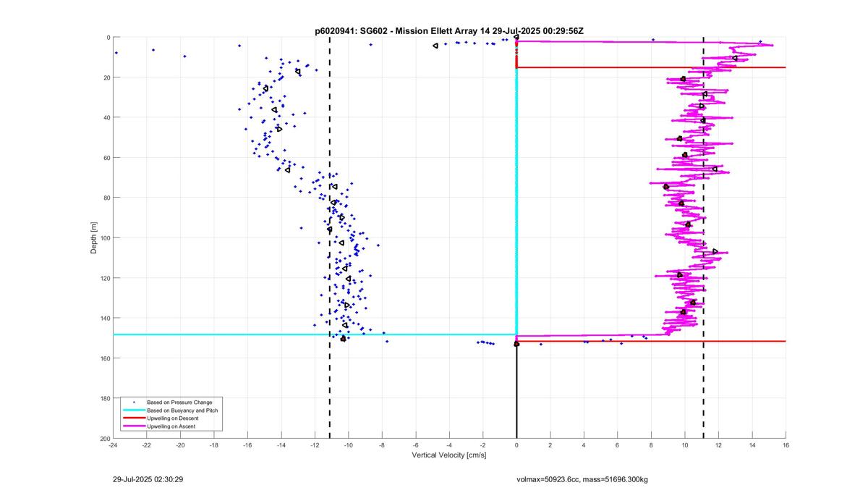Image resolution: width=868 pixels, height=493 pixels.
Task: Click the x-axis tick label "-10"
Action: coord(349,445)
